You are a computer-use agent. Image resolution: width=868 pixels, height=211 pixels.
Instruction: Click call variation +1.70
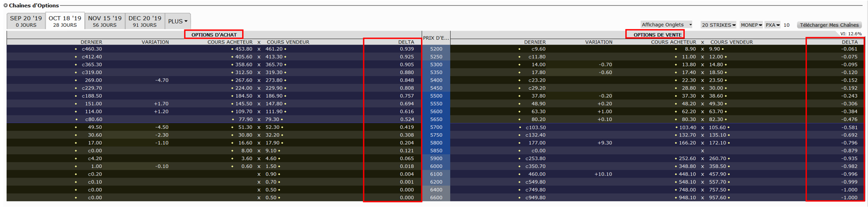[x=161, y=104]
